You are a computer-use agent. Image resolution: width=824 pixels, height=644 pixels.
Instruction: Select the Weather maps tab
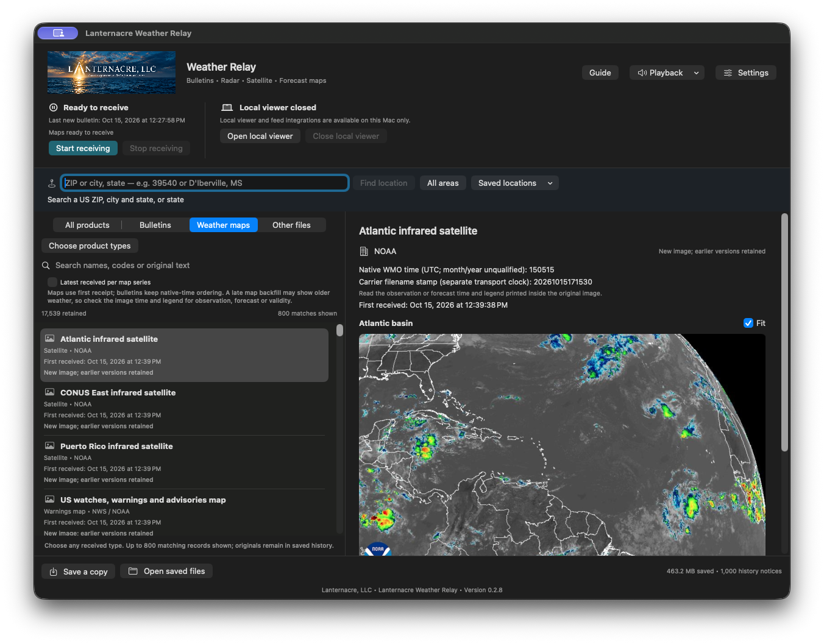pyautogui.click(x=224, y=225)
